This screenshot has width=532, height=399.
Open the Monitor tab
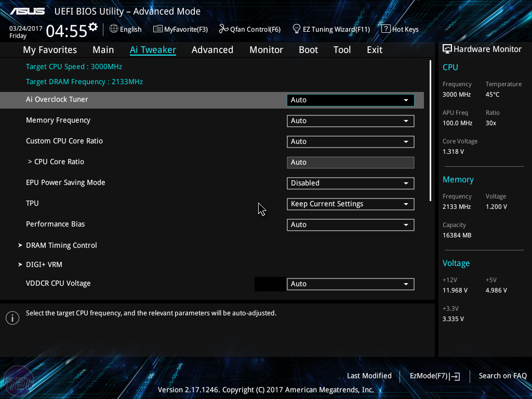(267, 50)
